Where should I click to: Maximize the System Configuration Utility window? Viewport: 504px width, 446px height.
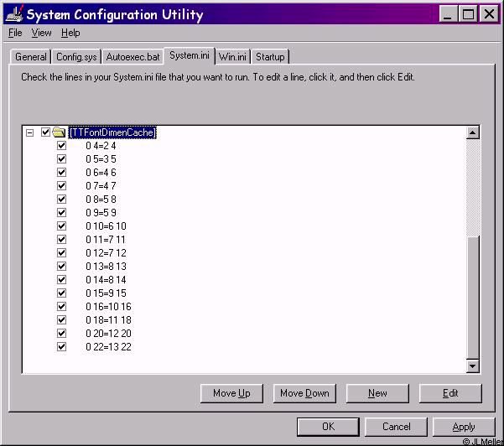pyautogui.click(x=468, y=13)
